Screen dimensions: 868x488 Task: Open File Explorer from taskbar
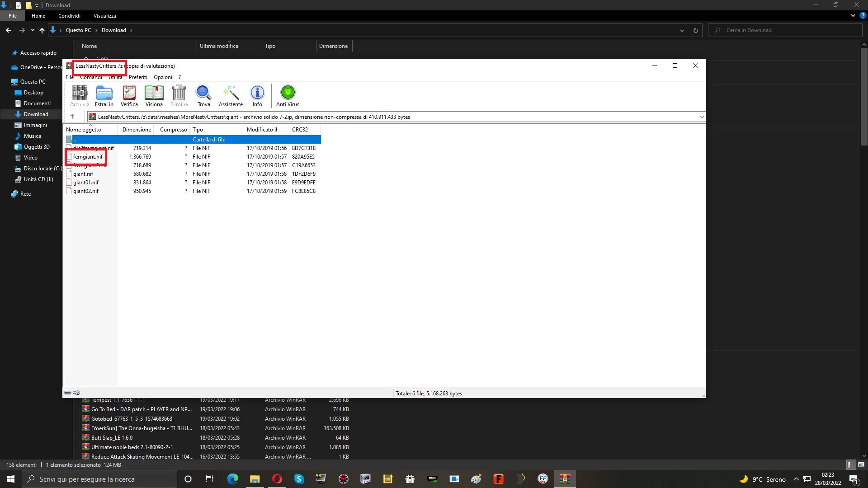255,479
